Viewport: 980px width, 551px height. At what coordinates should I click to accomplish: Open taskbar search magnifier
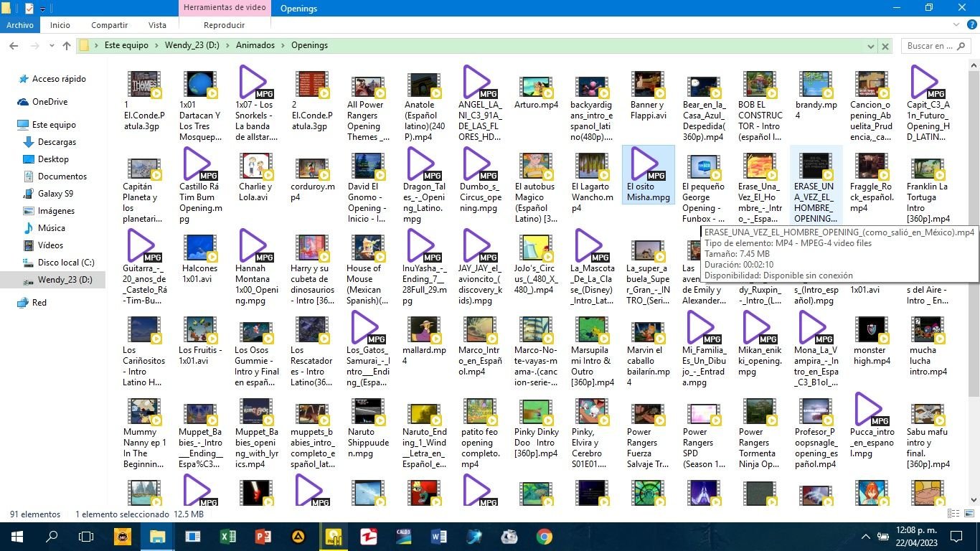[x=52, y=536]
